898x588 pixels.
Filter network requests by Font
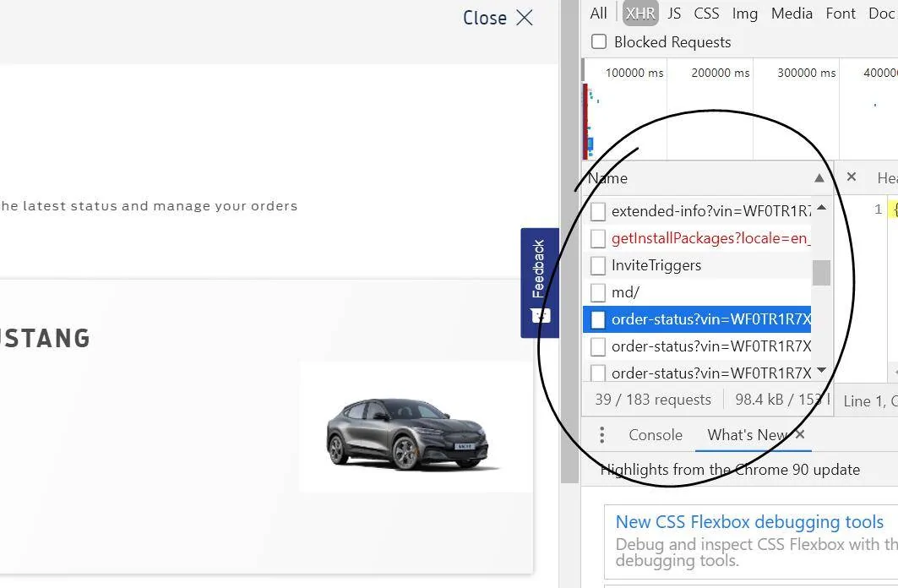(x=841, y=14)
